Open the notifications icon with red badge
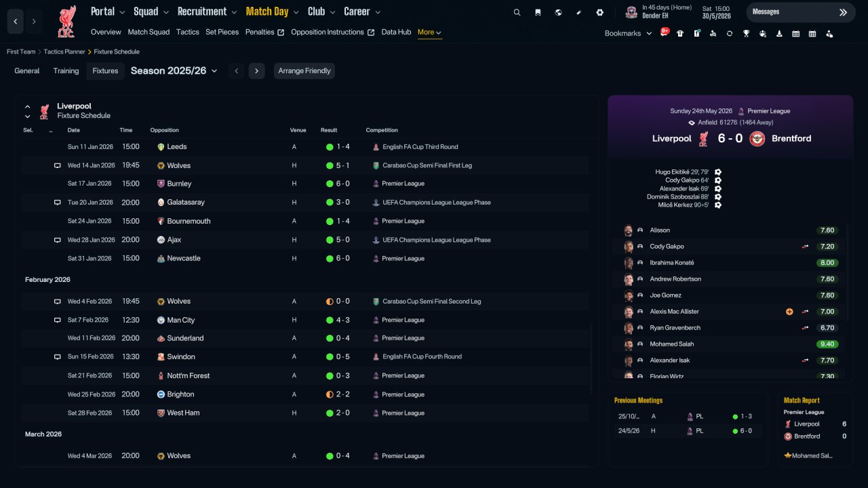 pyautogui.click(x=664, y=33)
